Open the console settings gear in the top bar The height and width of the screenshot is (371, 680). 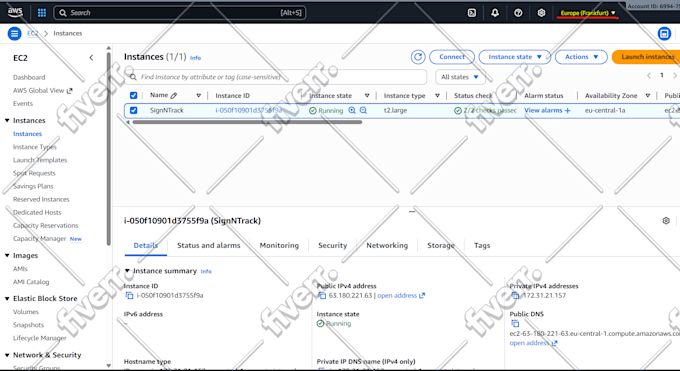(x=541, y=13)
